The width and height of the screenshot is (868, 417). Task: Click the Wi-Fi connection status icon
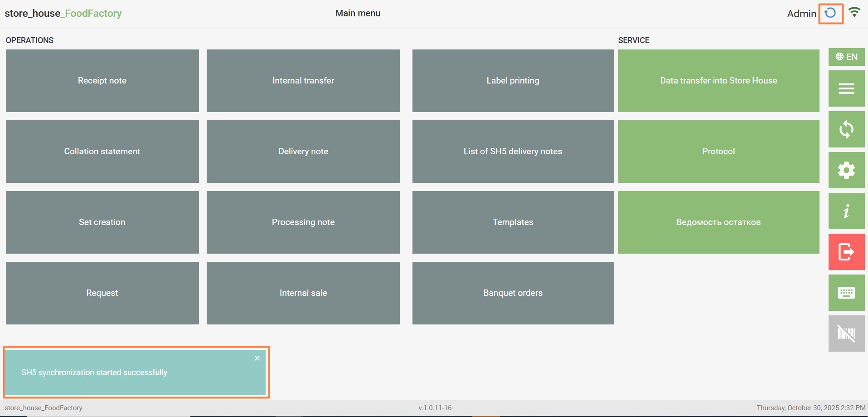click(854, 13)
